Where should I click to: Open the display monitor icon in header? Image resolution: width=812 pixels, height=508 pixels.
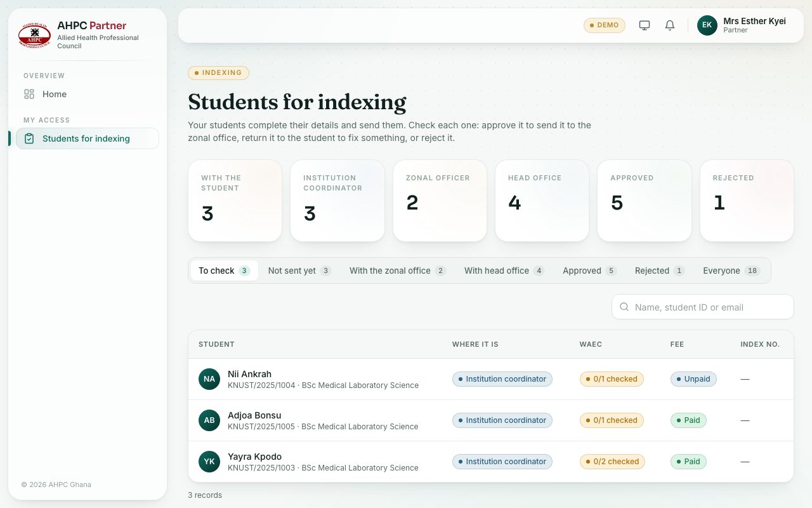pyautogui.click(x=645, y=25)
